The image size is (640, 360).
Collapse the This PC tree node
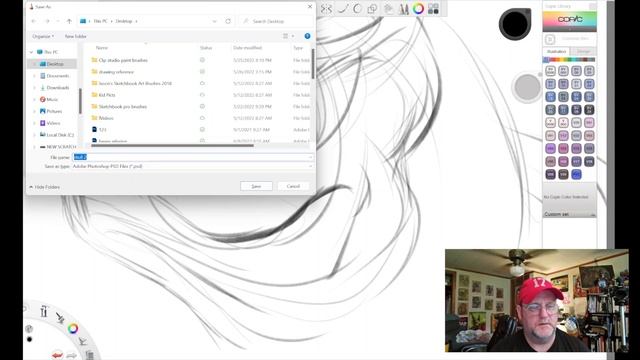[x=31, y=52]
